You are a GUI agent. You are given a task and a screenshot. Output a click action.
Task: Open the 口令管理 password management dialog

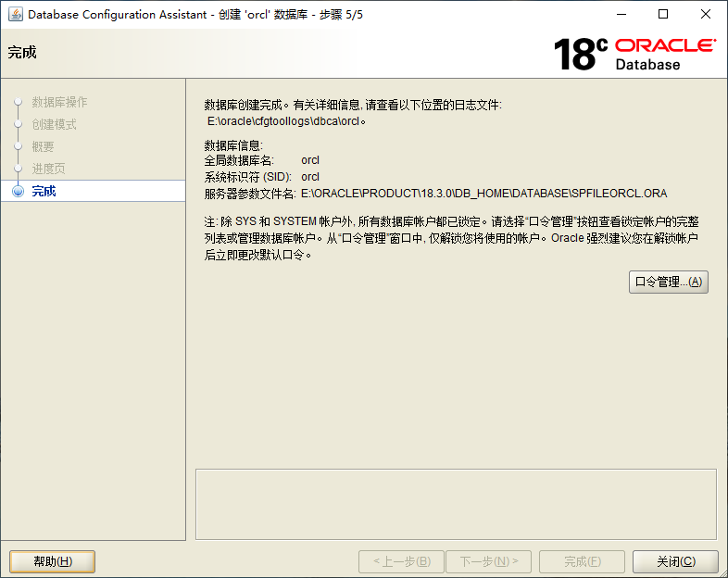pyautogui.click(x=668, y=282)
